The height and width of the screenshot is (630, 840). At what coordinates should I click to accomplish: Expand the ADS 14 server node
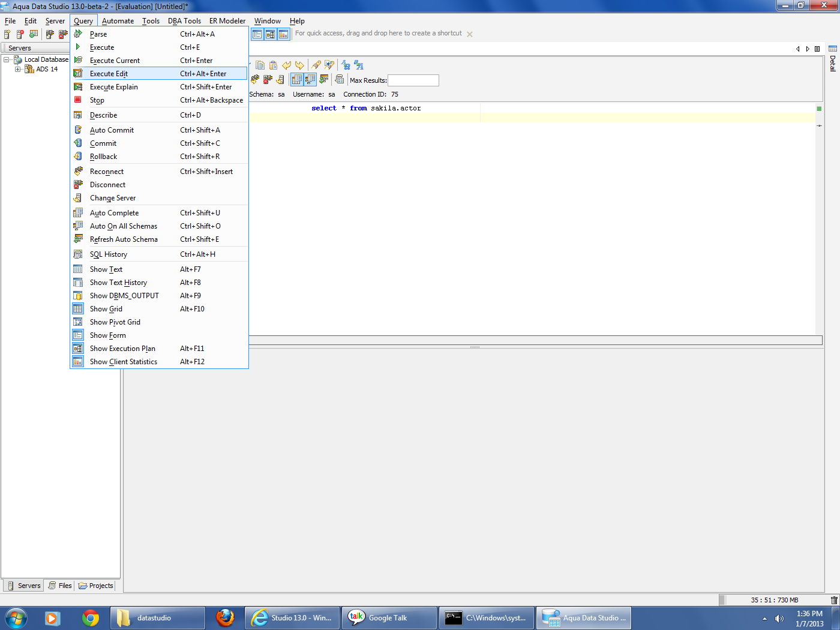click(x=18, y=69)
